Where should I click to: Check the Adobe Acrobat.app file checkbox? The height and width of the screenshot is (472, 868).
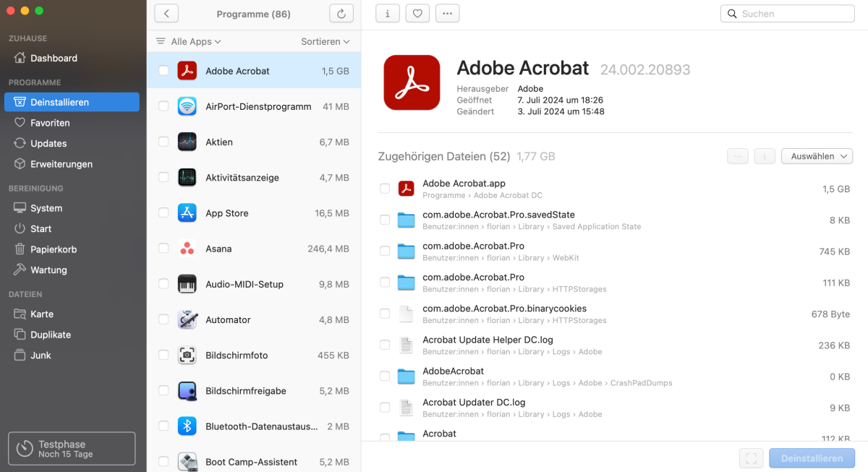[x=385, y=189]
